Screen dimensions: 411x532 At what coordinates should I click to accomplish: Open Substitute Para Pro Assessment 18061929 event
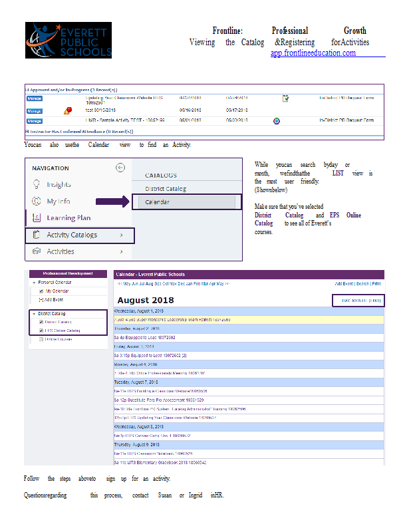click(159, 400)
